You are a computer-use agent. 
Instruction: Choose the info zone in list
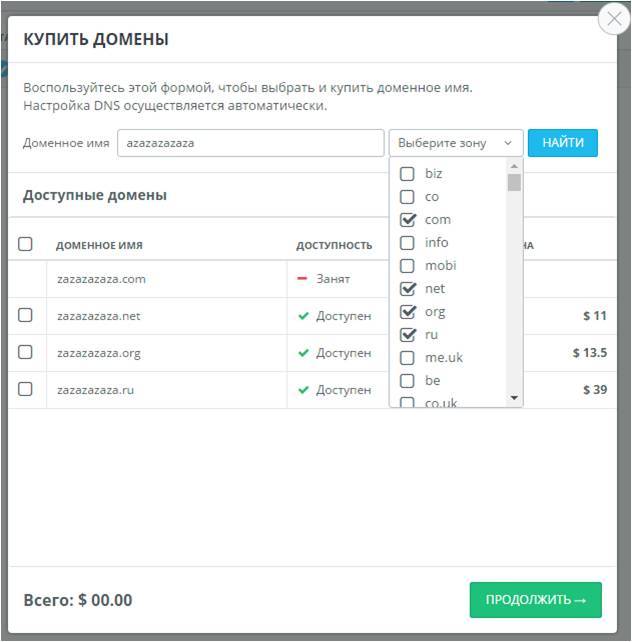click(x=408, y=243)
